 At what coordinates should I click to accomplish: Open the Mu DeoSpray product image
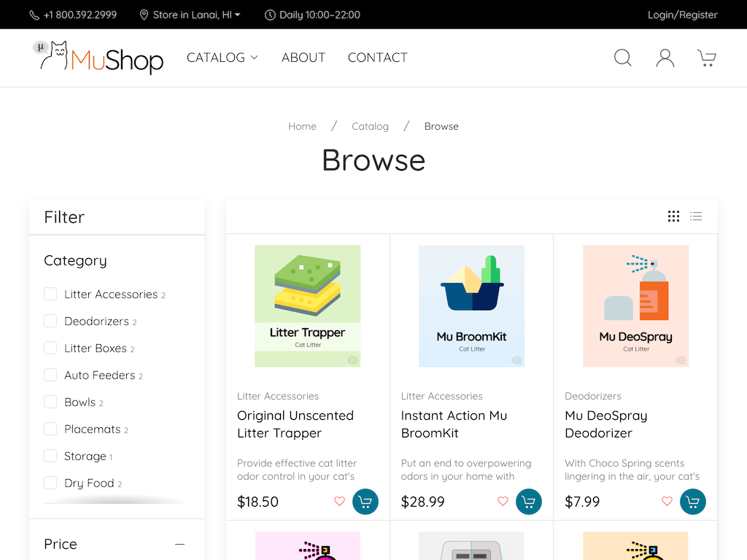click(635, 306)
